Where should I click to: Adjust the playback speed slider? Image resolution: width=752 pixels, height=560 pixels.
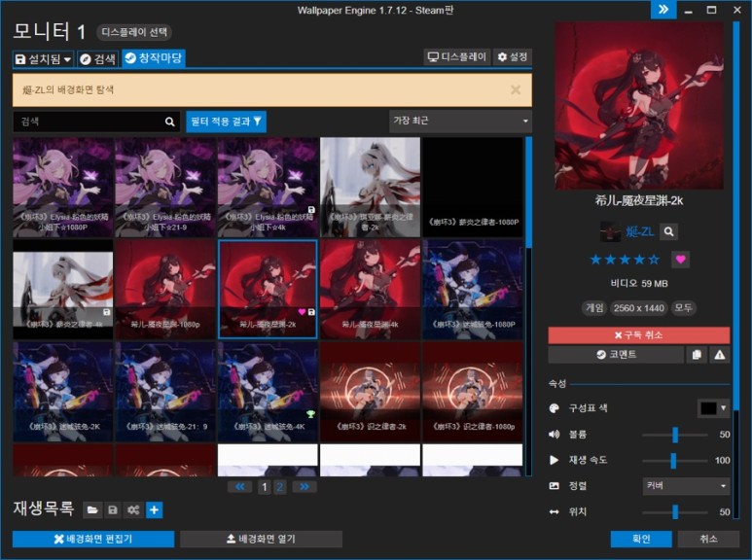coord(674,460)
